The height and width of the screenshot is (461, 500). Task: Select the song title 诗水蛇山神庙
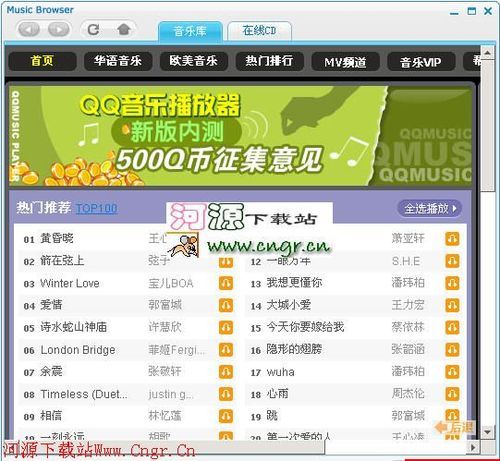pyautogui.click(x=73, y=327)
